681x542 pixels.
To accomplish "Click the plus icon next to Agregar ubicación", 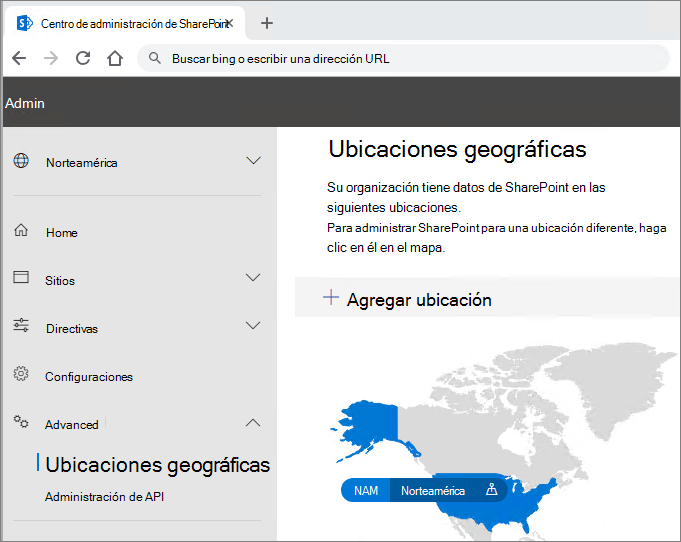I will pos(331,297).
